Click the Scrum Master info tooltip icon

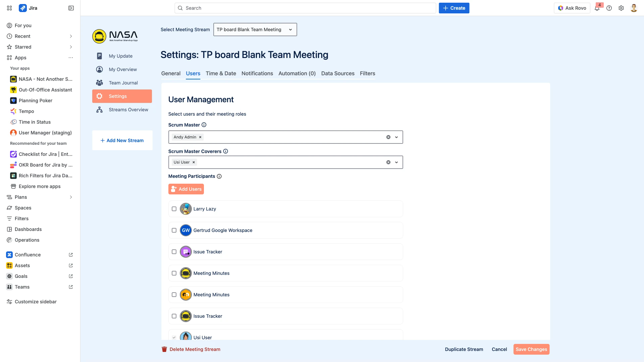point(204,125)
